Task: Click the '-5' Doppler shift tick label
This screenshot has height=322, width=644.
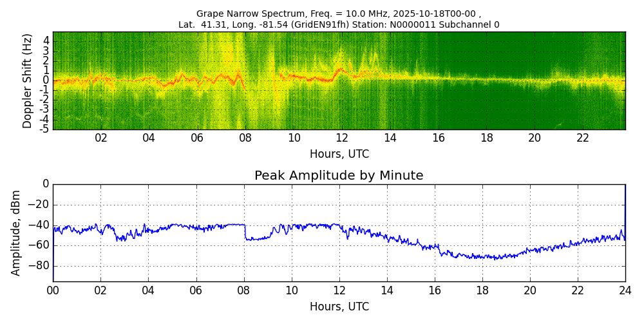Action: click(x=45, y=129)
